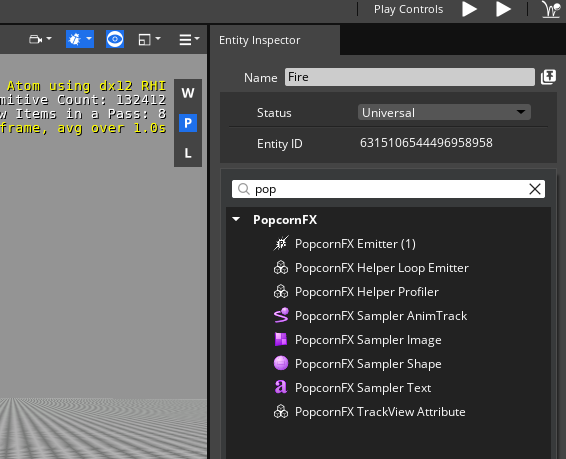The image size is (566, 459).
Task: Click the Sampler Text purple letter icon
Action: (281, 387)
